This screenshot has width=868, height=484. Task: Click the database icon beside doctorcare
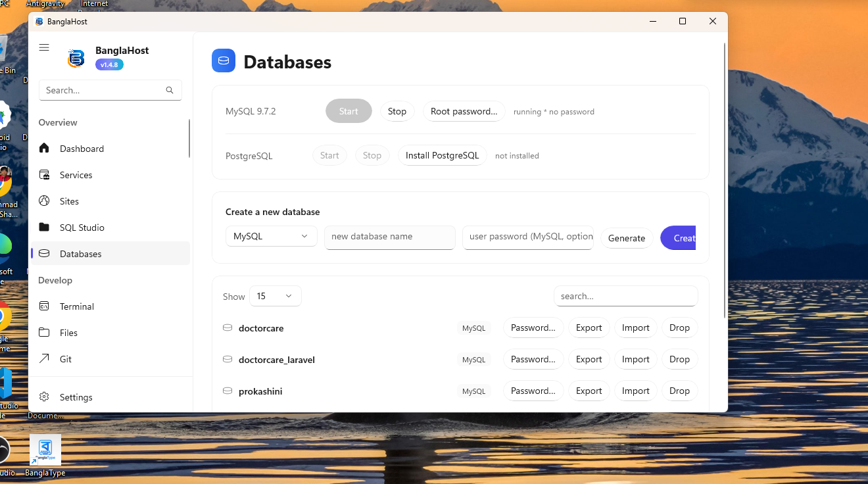coord(228,327)
